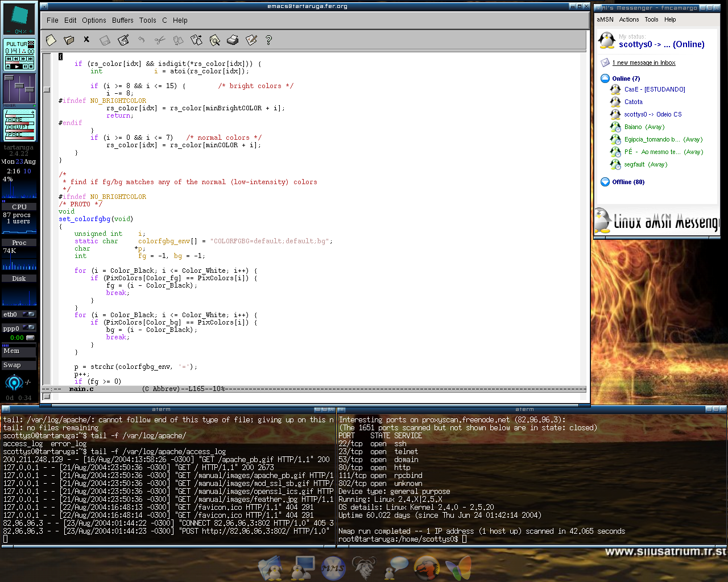Open the Actions menu in aMSN
This screenshot has height=582, width=728.
[628, 19]
